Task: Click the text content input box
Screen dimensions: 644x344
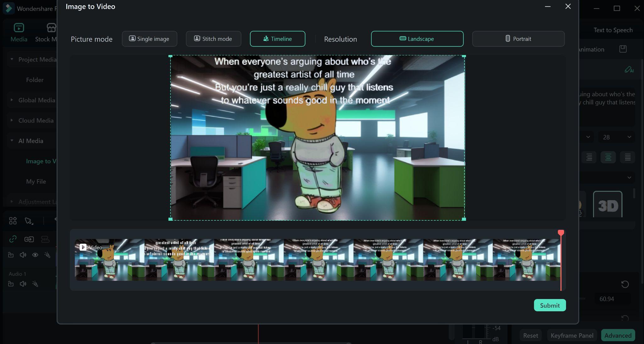Action: [x=607, y=107]
